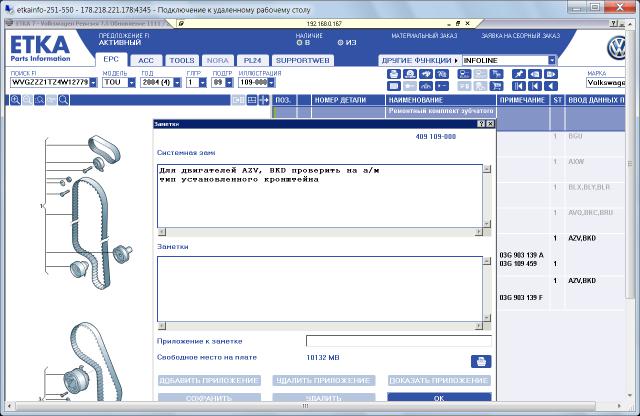Click the НОМЕР ДЕТАЛИ column header

tap(348, 100)
